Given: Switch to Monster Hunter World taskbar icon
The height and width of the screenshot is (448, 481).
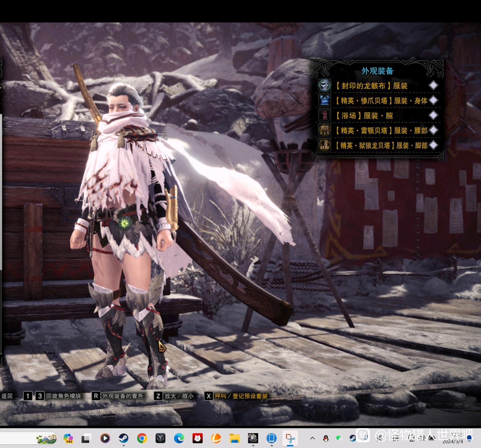Looking at the screenshot, I should click(253, 438).
